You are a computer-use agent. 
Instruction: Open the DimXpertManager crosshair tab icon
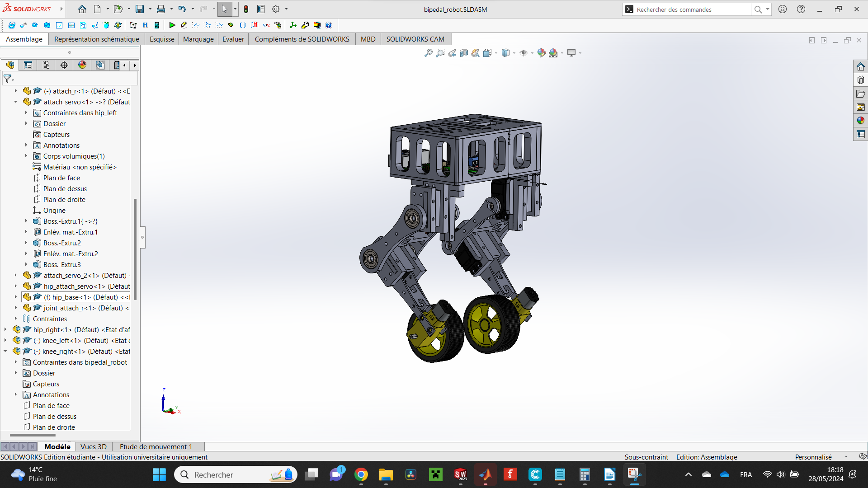pos(64,66)
